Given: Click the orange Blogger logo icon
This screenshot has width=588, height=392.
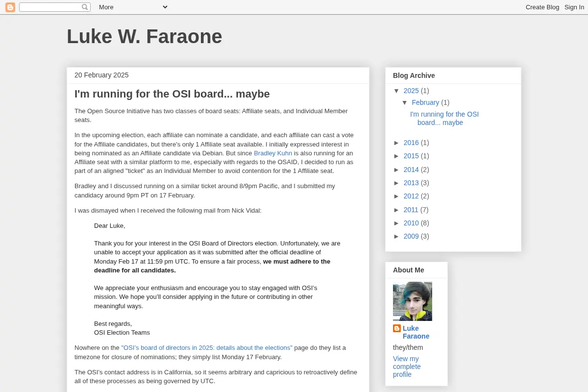Looking at the screenshot, I should click(10, 7).
